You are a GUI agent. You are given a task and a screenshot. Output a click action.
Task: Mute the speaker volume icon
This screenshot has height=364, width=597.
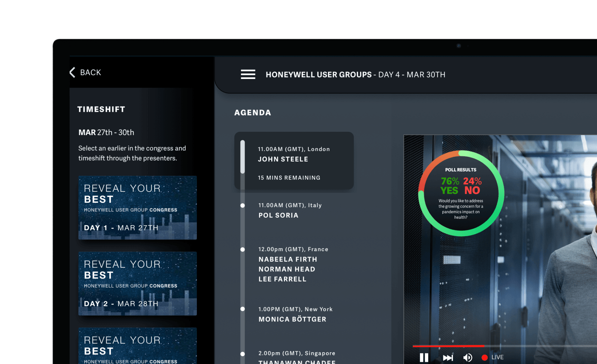tap(468, 357)
